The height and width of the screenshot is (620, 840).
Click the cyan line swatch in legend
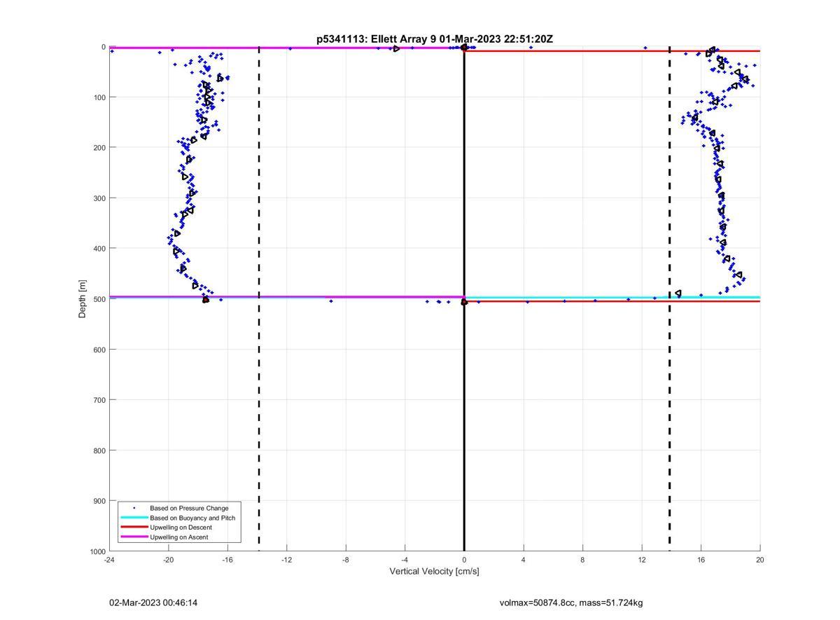tap(134, 518)
